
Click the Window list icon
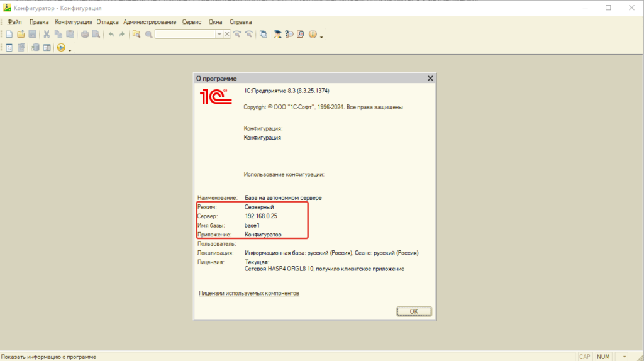tap(264, 35)
